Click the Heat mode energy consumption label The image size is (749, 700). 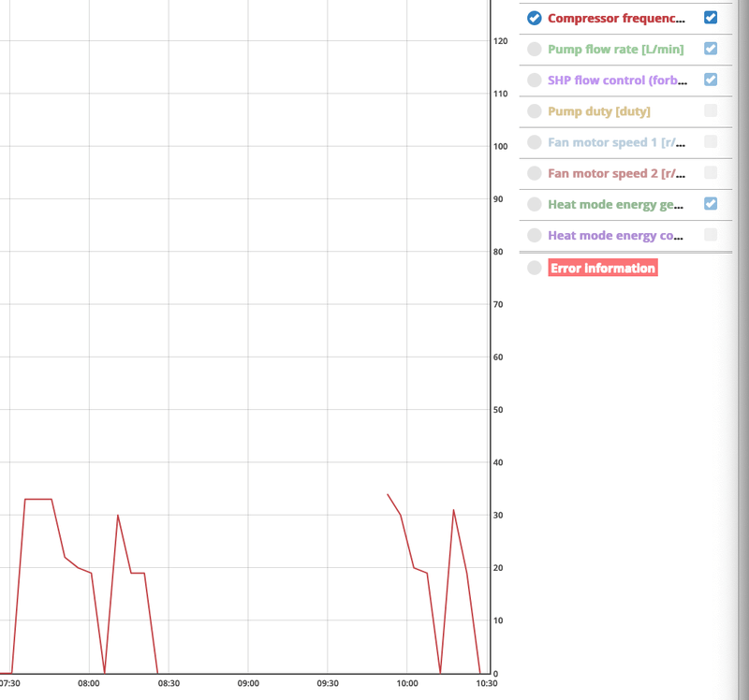[x=616, y=236]
